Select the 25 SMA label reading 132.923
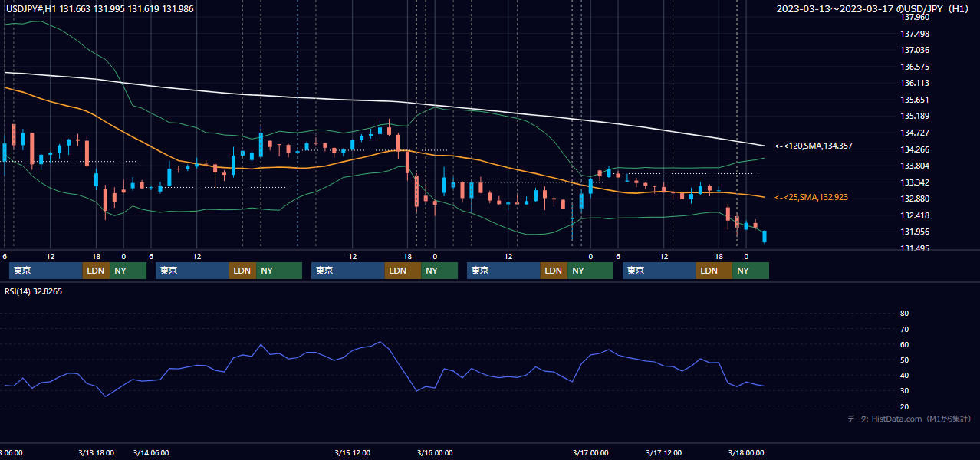This screenshot has height=460, width=980. coord(811,198)
